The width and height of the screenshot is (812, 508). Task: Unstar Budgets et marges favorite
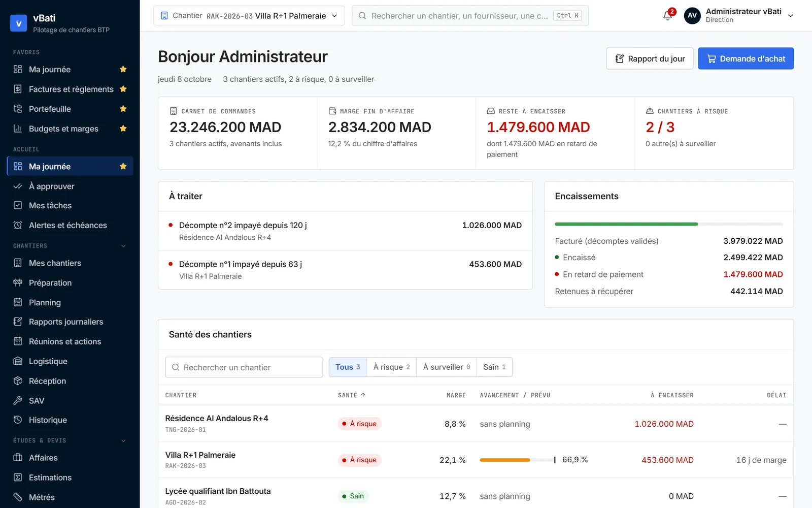123,129
